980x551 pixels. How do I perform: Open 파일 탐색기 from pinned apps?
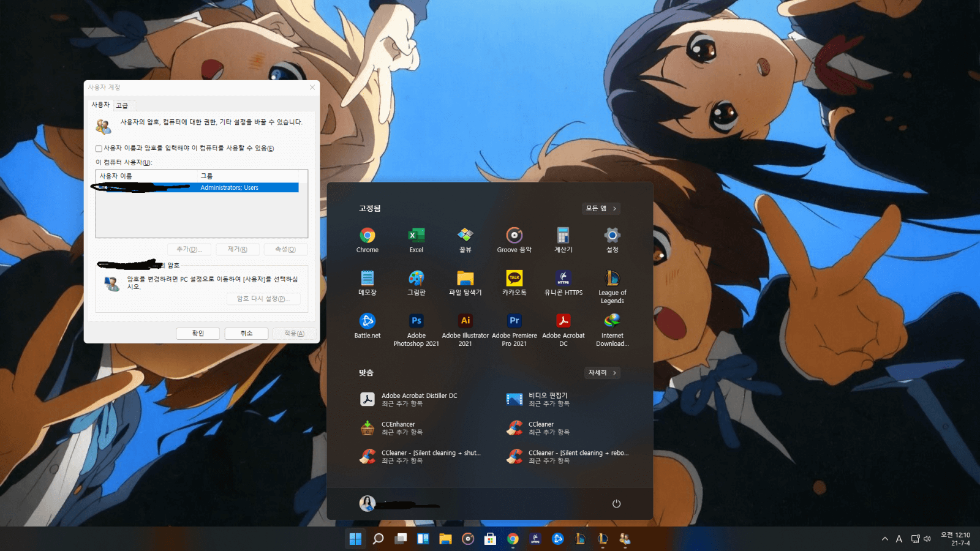(x=466, y=282)
